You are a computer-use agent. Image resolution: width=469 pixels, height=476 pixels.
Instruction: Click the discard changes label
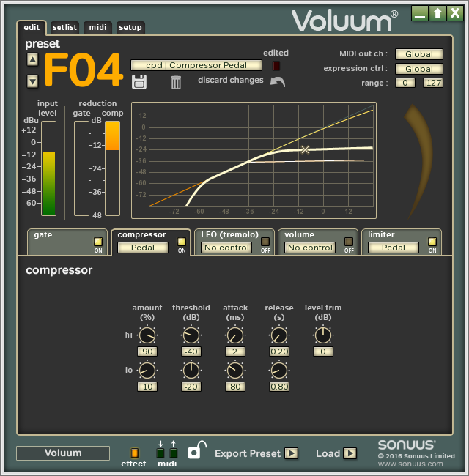pyautogui.click(x=231, y=80)
